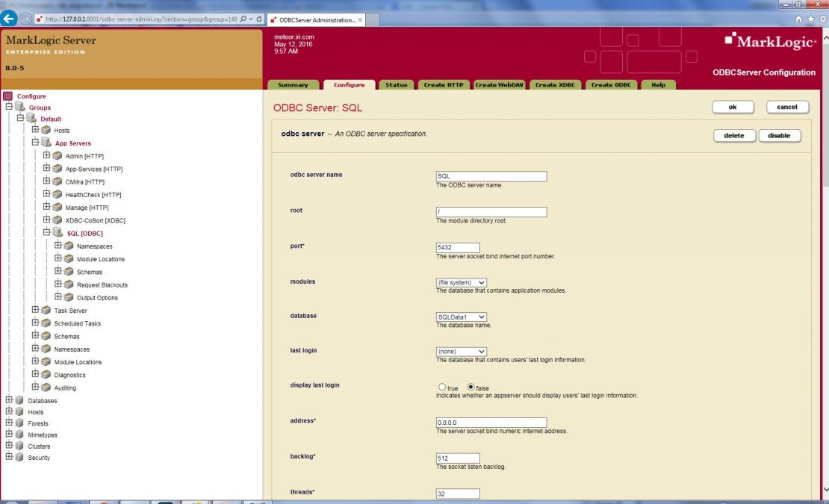Switch to the Summary tab

[293, 84]
